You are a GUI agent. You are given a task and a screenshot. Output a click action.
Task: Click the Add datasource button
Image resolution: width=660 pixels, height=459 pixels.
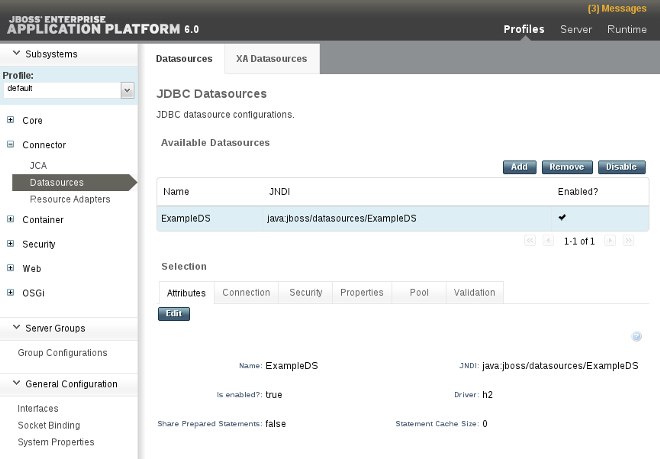click(x=519, y=167)
